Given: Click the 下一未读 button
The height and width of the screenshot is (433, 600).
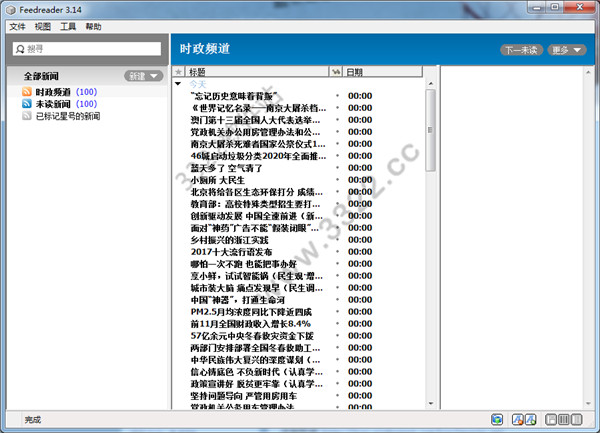Looking at the screenshot, I should 522,50.
